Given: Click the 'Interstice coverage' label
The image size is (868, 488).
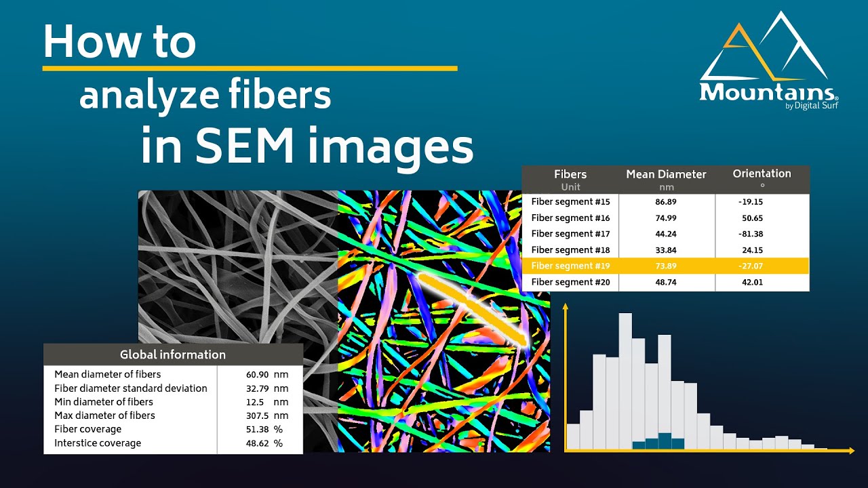Looking at the screenshot, I should point(98,443).
